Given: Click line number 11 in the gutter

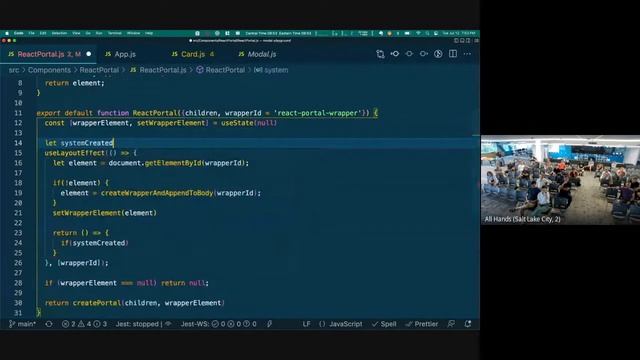Looking at the screenshot, I should (x=18, y=113).
